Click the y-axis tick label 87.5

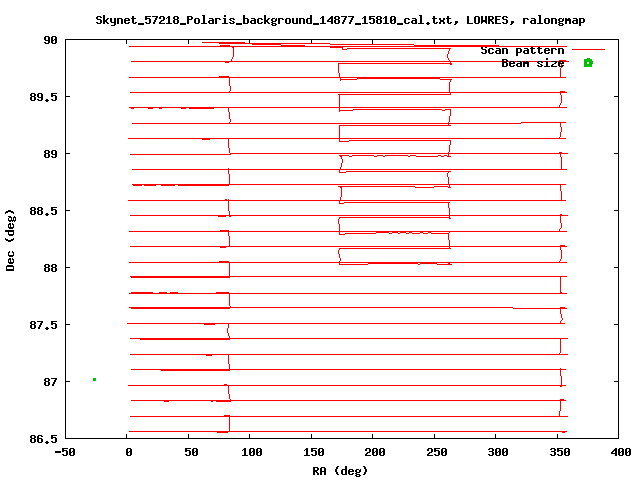44,325
